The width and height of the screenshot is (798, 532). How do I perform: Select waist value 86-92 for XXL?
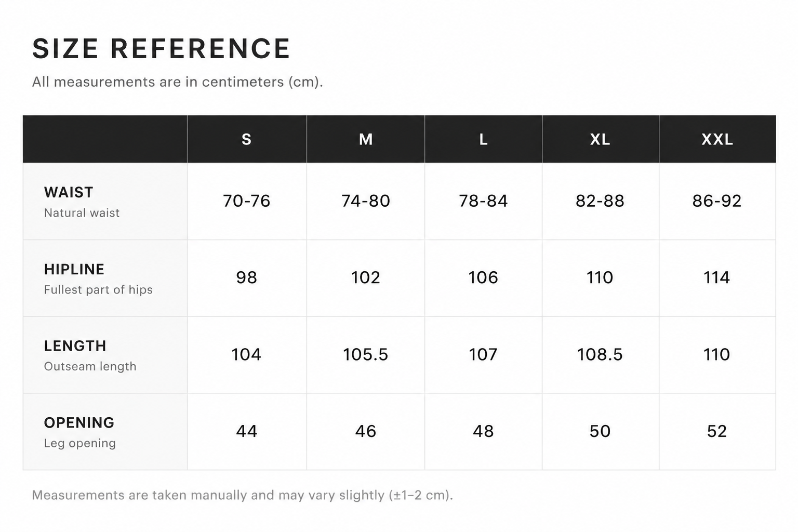pos(717,201)
